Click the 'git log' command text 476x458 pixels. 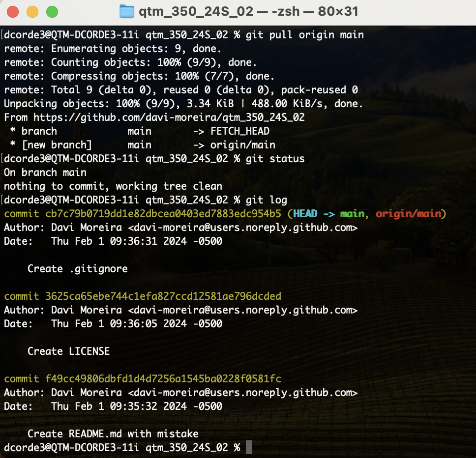[267, 200]
